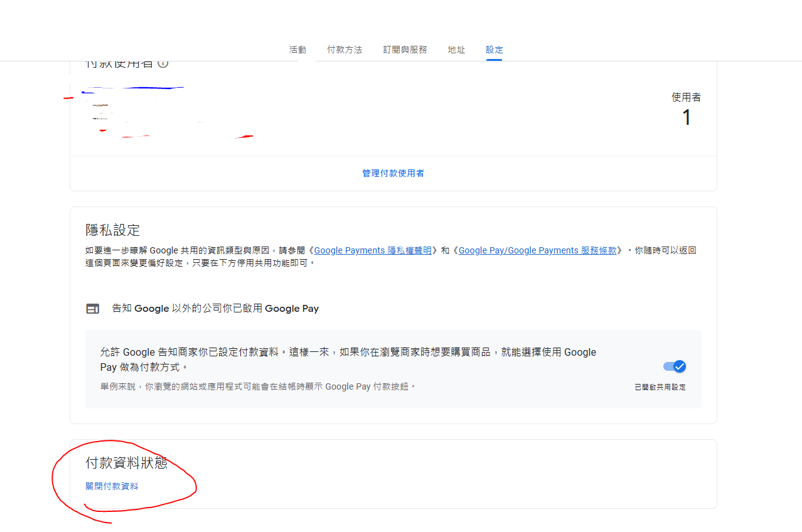
Task: Click the 管理付款使用者 link
Action: coord(393,173)
